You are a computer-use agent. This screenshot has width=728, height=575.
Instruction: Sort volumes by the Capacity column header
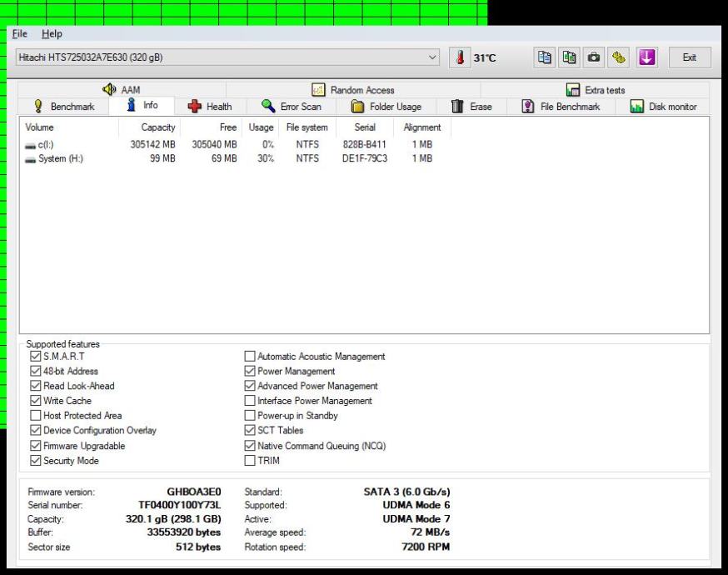157,127
